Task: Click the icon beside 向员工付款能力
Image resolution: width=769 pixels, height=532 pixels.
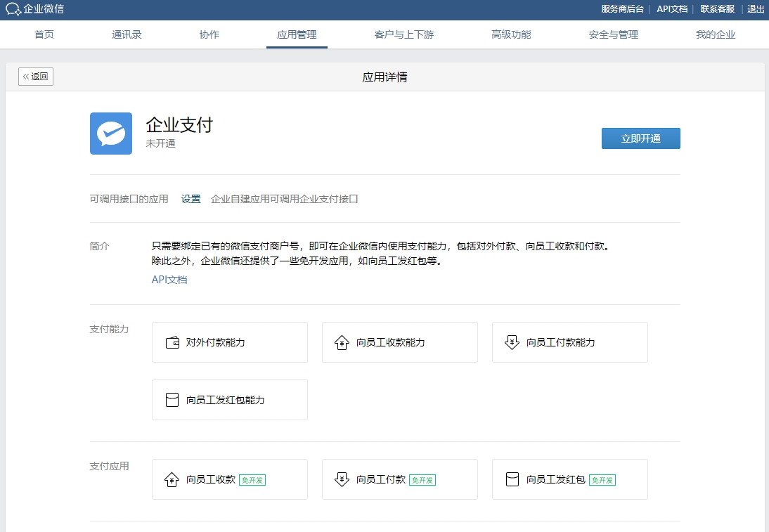Action: [x=512, y=342]
